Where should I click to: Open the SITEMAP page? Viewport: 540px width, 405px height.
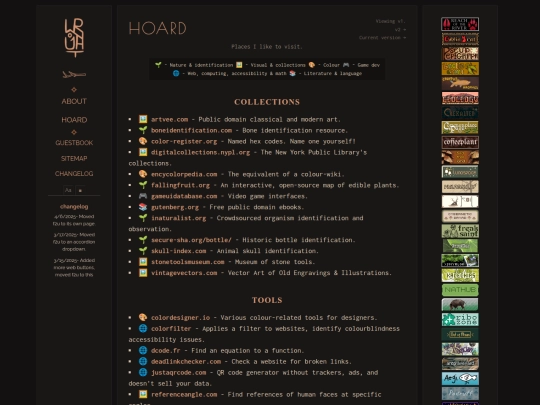pos(74,158)
